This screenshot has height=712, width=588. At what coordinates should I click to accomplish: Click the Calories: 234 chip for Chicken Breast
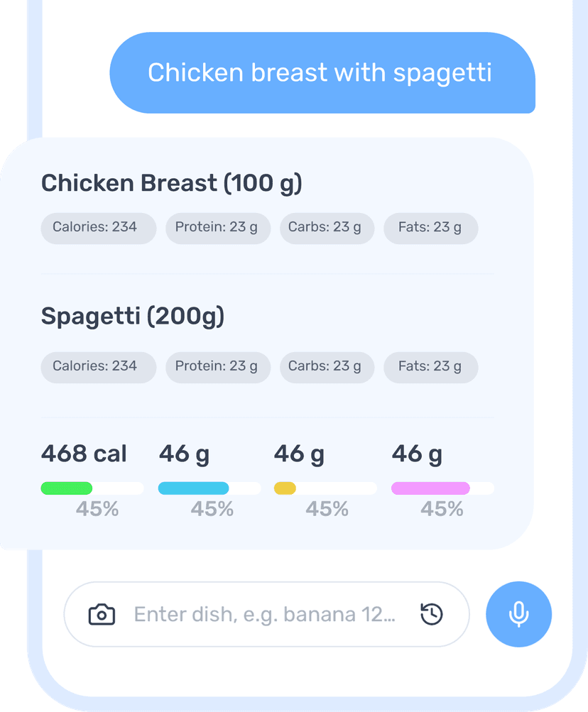tap(98, 228)
